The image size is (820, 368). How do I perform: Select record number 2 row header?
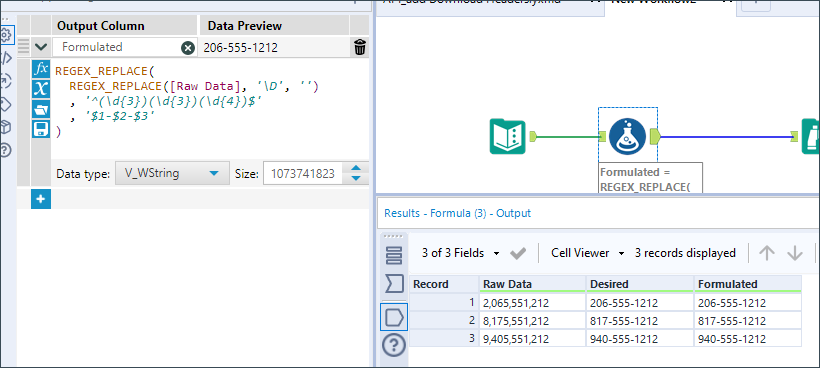[444, 320]
